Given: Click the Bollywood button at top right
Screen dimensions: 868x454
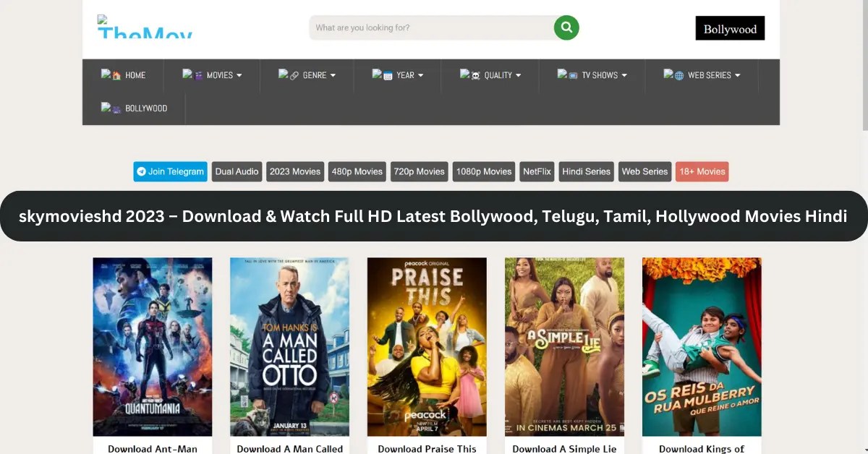Looking at the screenshot, I should pyautogui.click(x=730, y=28).
